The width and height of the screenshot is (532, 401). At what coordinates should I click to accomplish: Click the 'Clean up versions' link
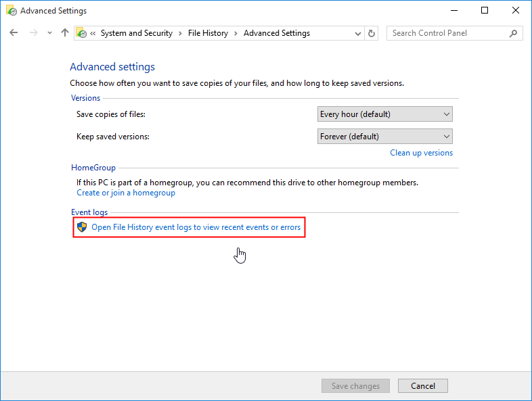click(x=421, y=153)
